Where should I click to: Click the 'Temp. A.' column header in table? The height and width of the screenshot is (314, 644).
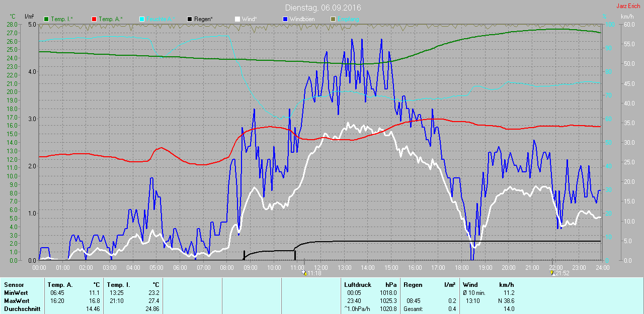point(61,285)
